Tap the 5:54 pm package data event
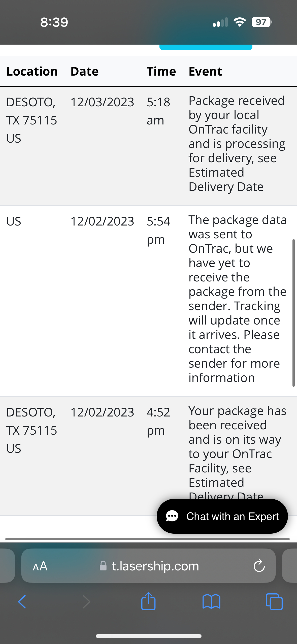 (x=237, y=299)
